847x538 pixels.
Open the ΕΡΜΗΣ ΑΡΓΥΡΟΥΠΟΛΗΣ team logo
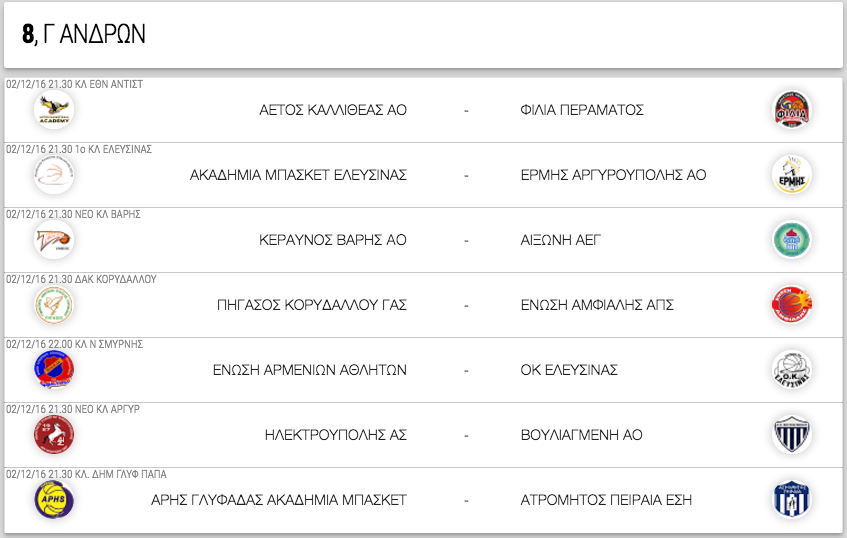click(791, 175)
